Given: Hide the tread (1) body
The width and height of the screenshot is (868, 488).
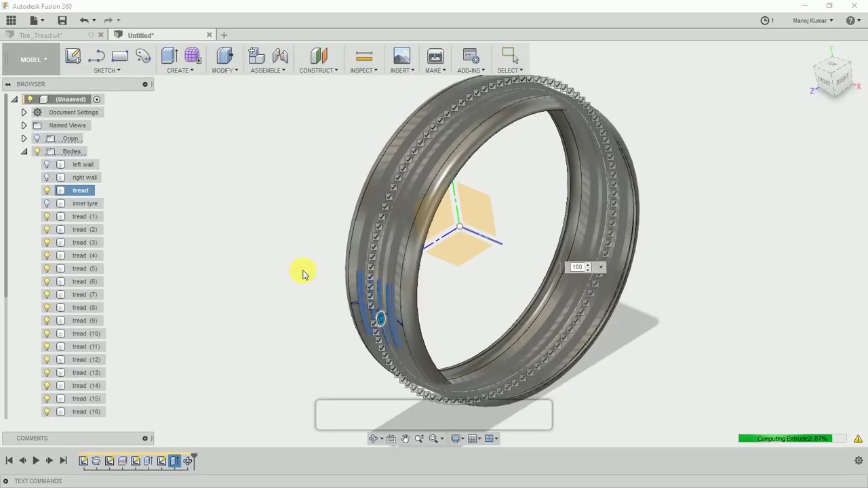Looking at the screenshot, I should pos(47,216).
